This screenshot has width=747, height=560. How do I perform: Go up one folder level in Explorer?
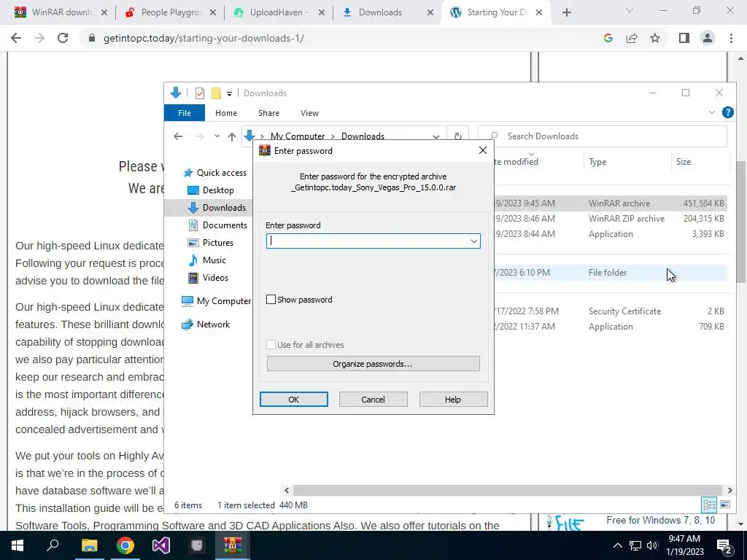coord(232,136)
